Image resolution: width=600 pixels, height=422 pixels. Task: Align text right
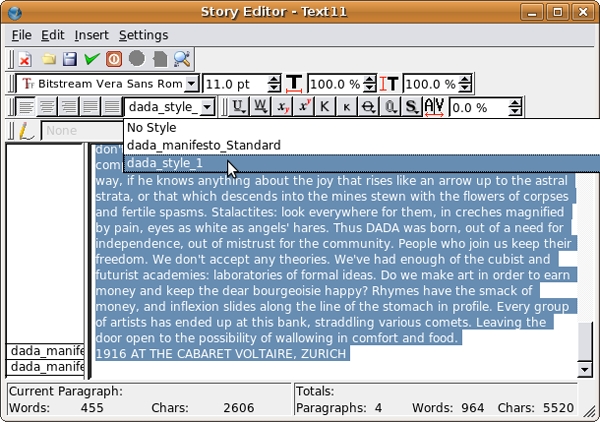tap(68, 106)
